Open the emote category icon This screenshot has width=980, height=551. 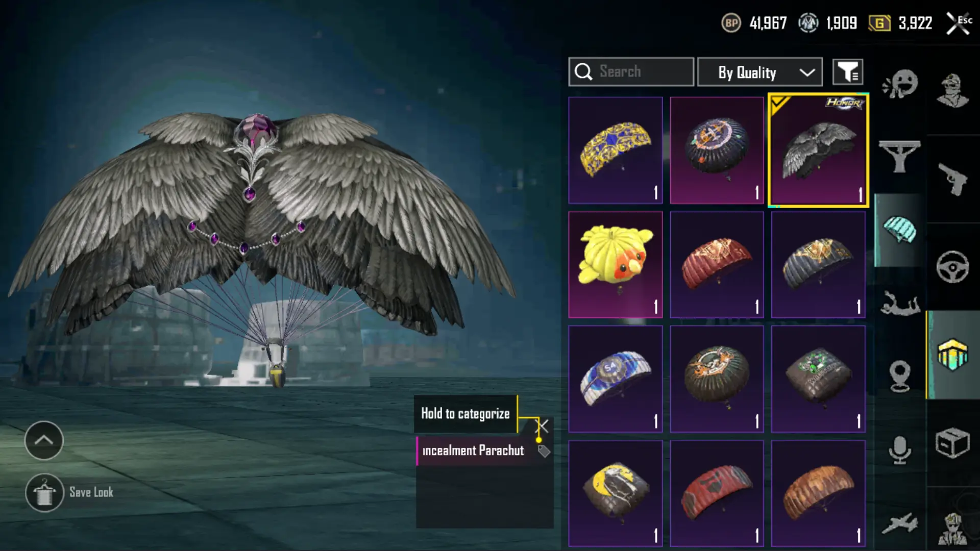(x=900, y=85)
